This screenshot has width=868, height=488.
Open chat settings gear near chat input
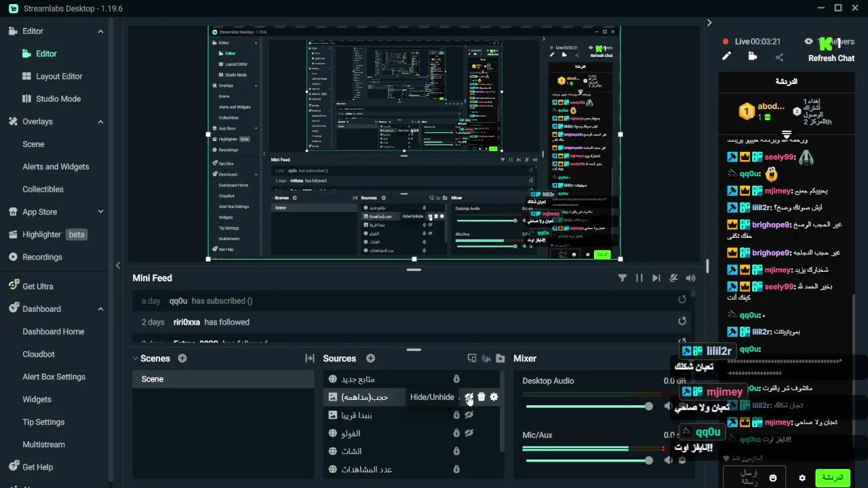802,478
